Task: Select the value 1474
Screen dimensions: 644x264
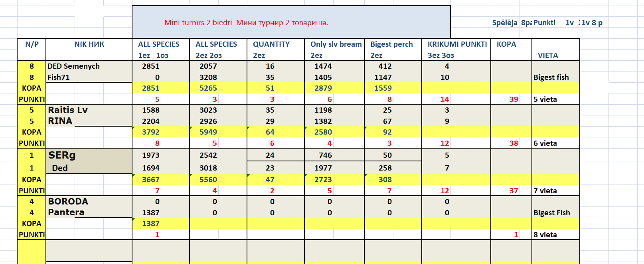Action: pos(323,66)
